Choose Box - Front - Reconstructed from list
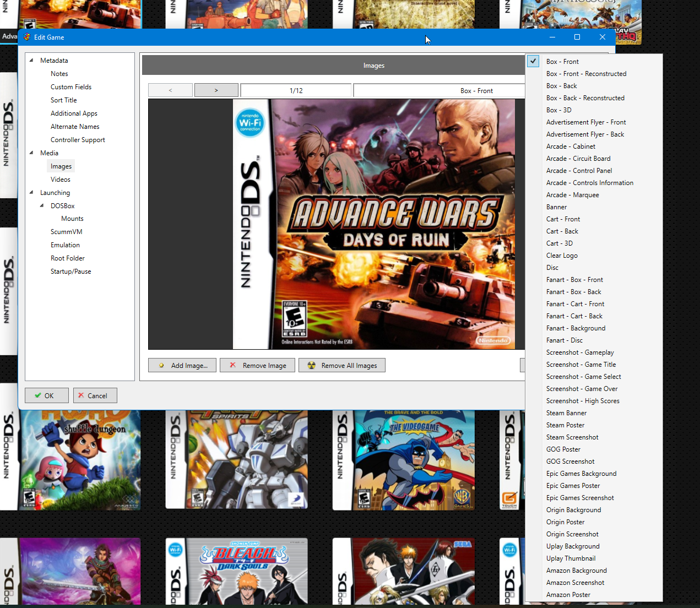This screenshot has height=608, width=700. click(594, 74)
